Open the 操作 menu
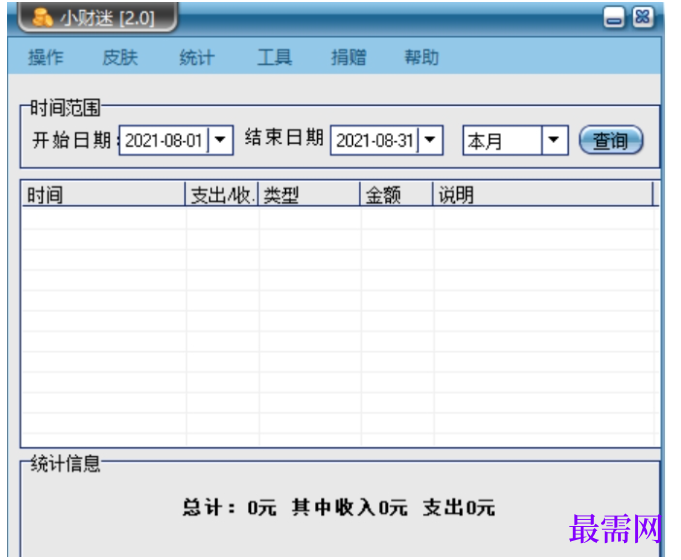The height and width of the screenshot is (560, 681). tap(46, 57)
